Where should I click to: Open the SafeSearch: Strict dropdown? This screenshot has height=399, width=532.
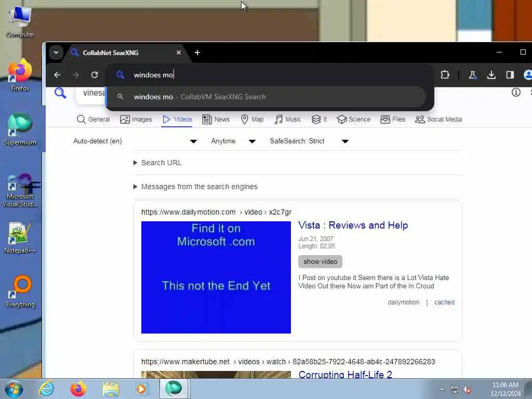tap(309, 141)
